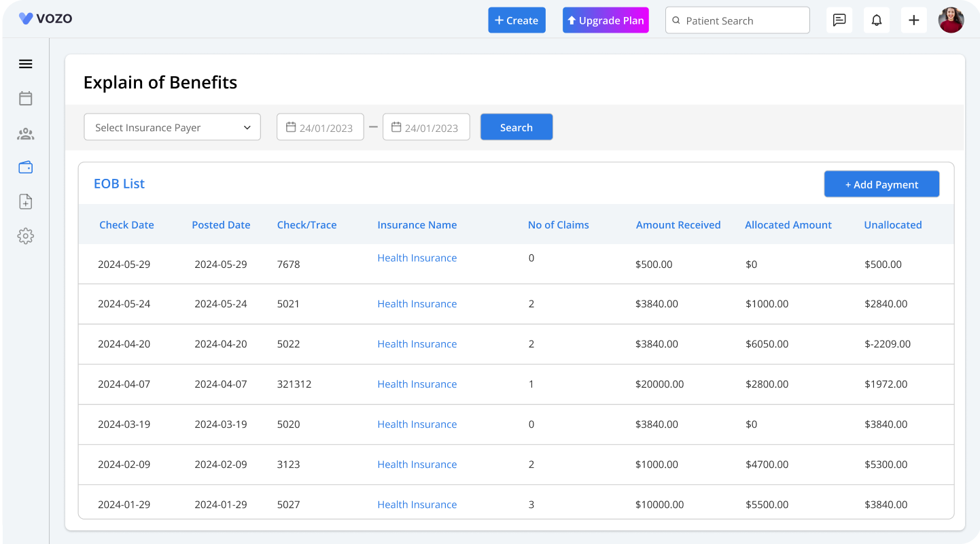Screen dimensions: 980x544
Task: Open the chat messages icon in header
Action: click(x=839, y=20)
